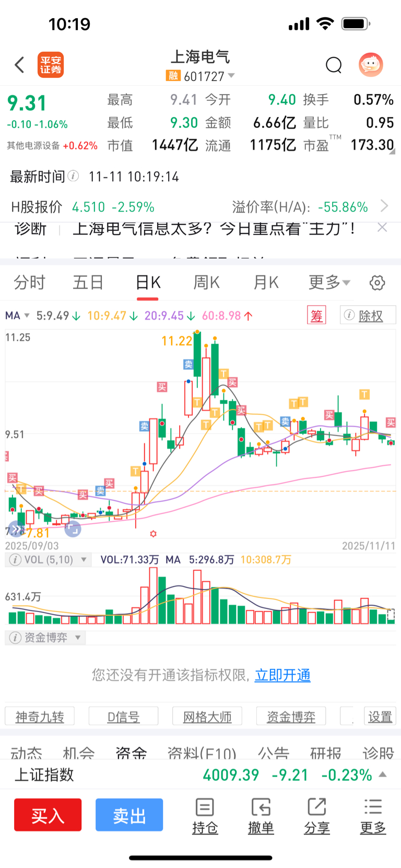Tap the current price 9.31

pos(27,103)
